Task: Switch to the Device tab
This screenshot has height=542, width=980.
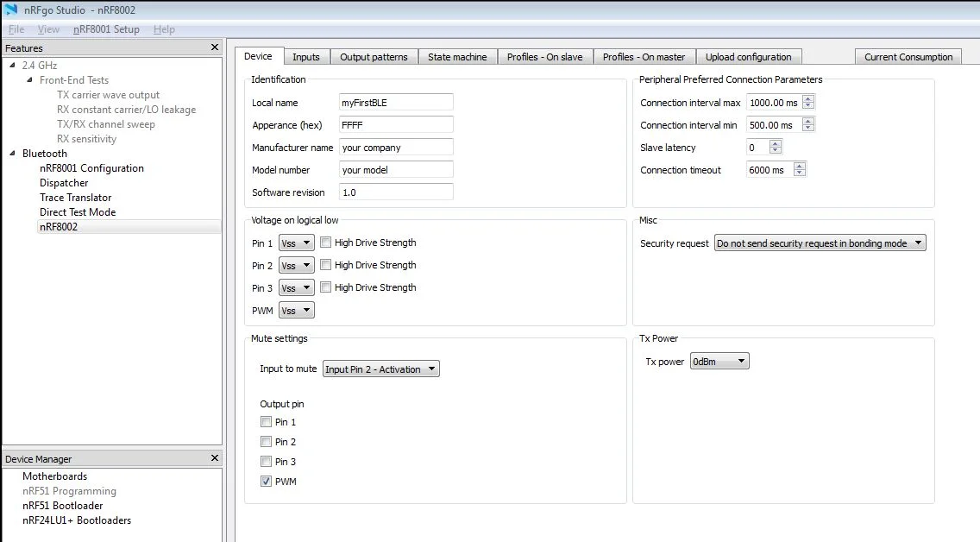Action: pos(258,56)
